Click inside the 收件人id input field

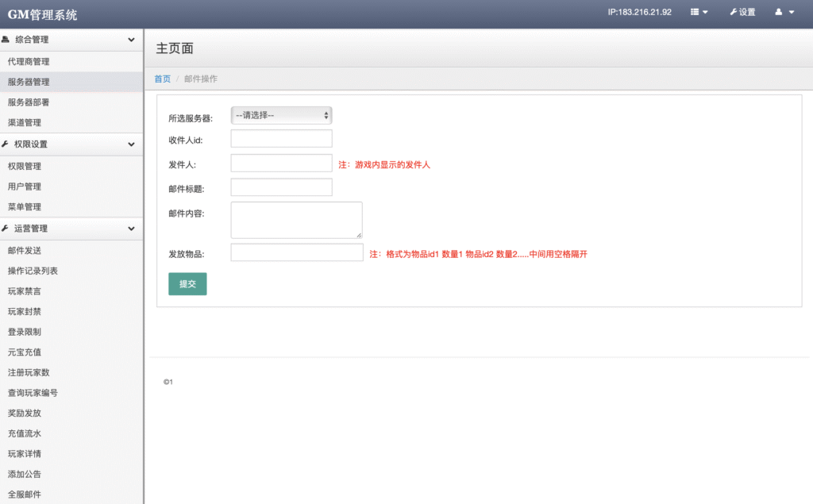pyautogui.click(x=280, y=138)
